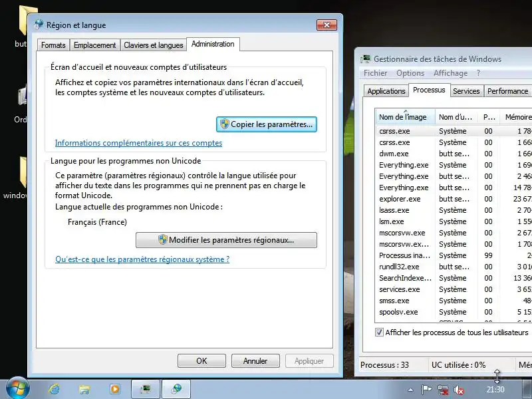Open the Performance tab in Task Manager
This screenshot has height=399, width=532.
pos(507,91)
